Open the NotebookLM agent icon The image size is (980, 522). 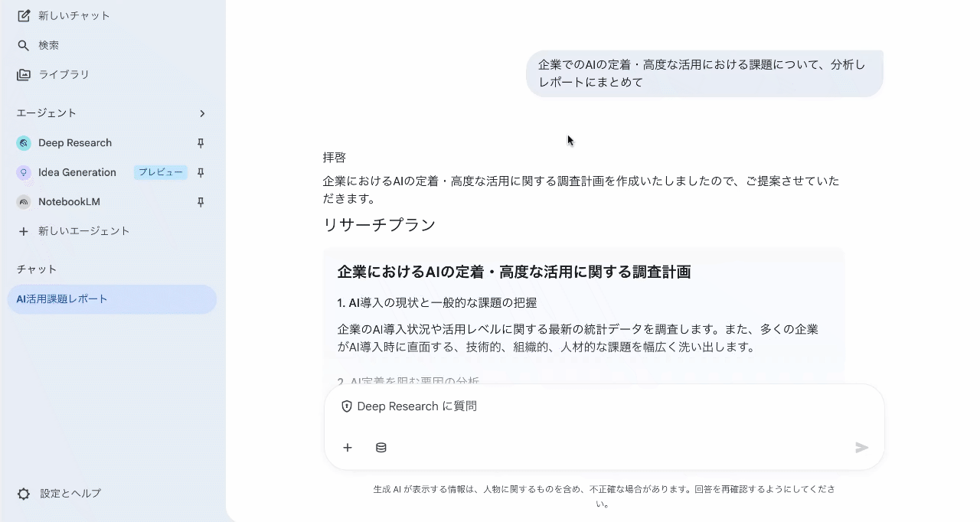24,202
